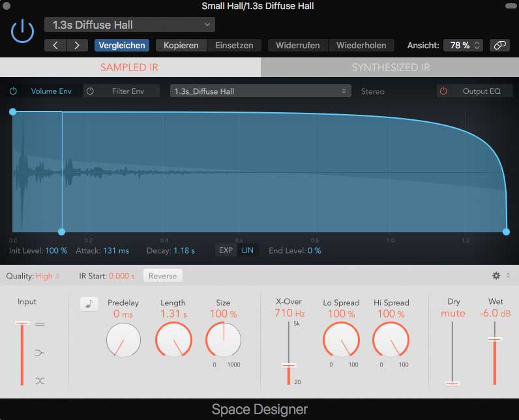
Task: Go to previous preset with left arrow
Action: [x=55, y=46]
